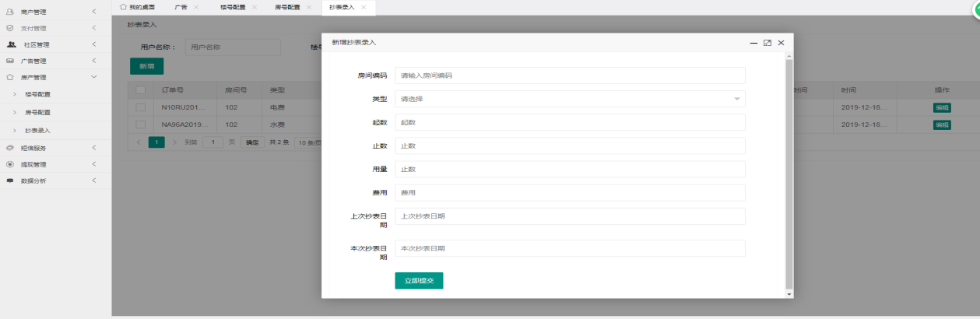Click the 商户管理 user icon in sidebar

pos(10,11)
